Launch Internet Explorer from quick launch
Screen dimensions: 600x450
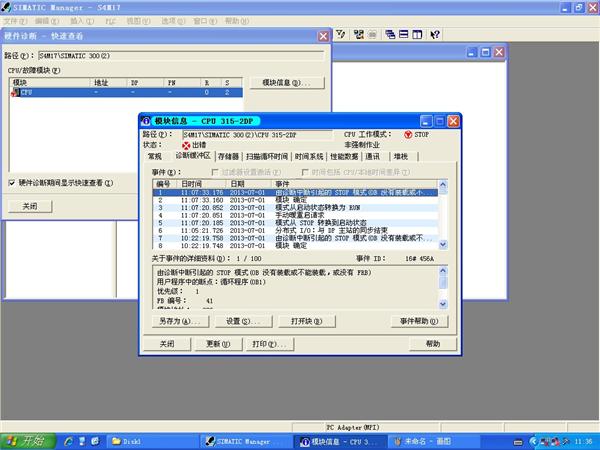[68, 441]
